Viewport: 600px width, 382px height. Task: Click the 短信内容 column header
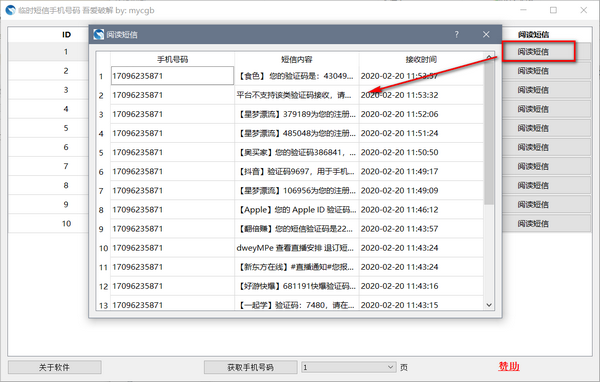pos(297,59)
